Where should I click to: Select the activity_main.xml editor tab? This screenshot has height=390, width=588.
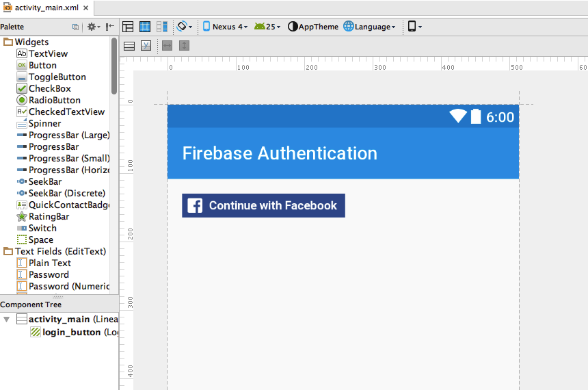pyautogui.click(x=46, y=8)
